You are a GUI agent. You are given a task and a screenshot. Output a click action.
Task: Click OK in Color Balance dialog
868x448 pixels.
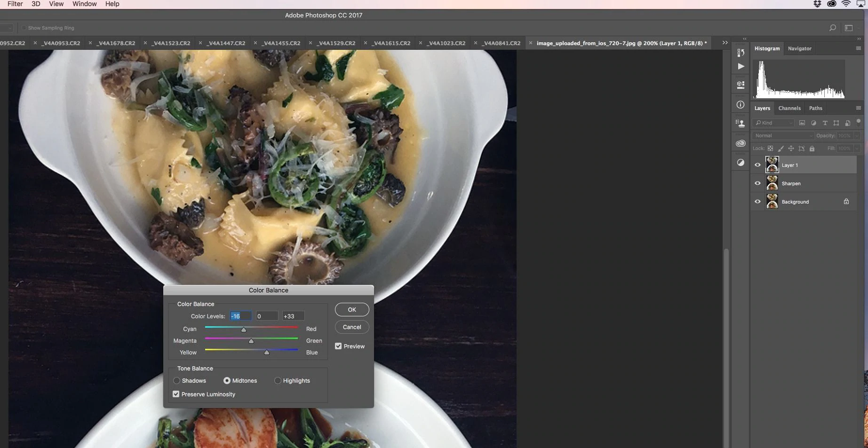pyautogui.click(x=351, y=310)
